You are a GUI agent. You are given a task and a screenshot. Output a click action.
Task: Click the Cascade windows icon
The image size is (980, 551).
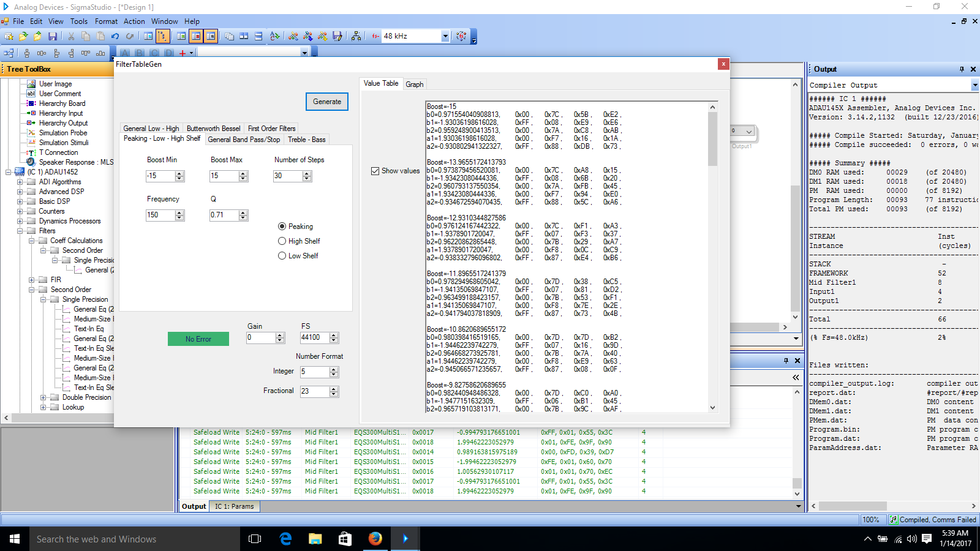230,37
